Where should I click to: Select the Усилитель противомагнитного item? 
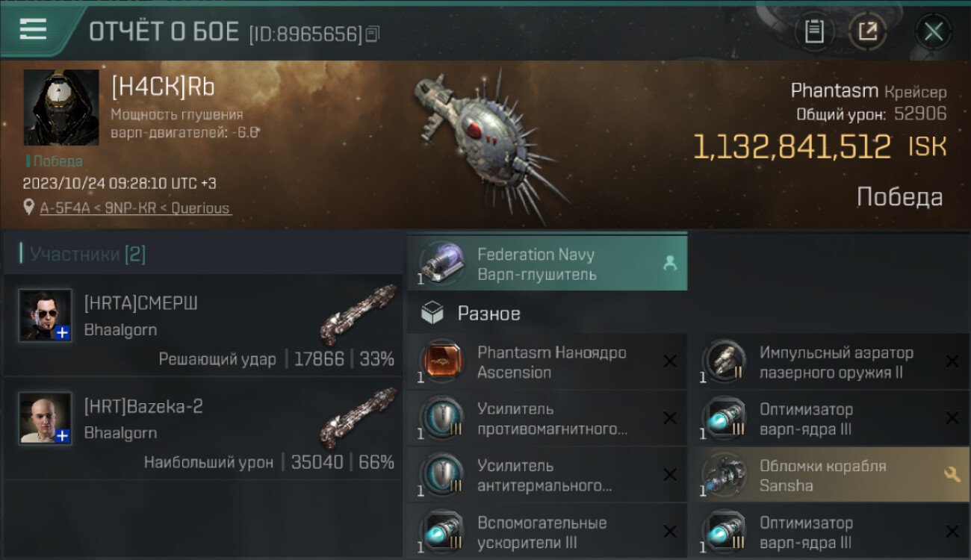tap(547, 418)
